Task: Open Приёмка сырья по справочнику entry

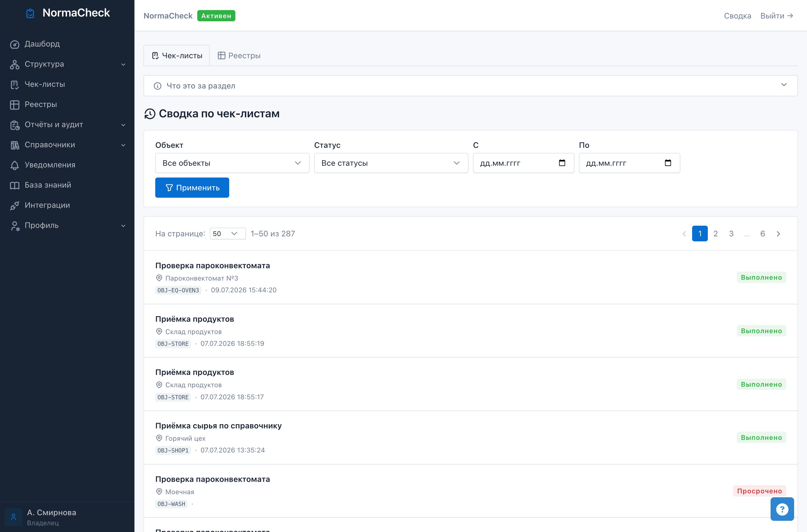Action: [x=470, y=438]
